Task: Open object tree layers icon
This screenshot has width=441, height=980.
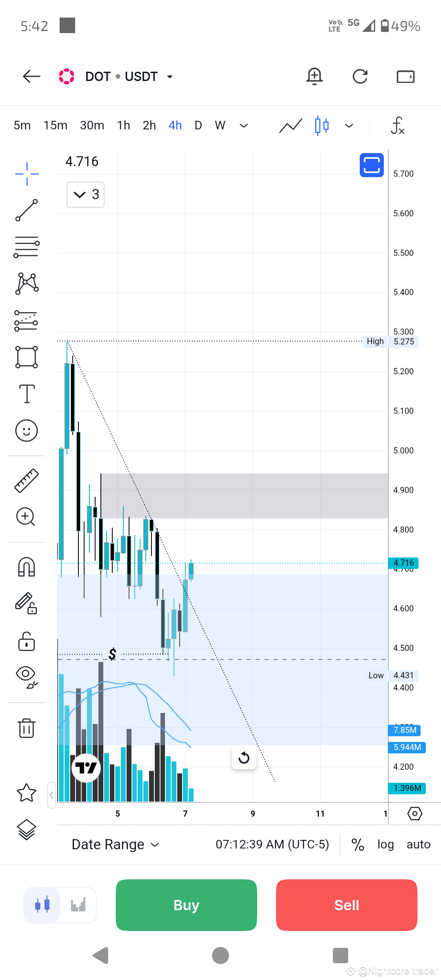Action: coord(27,830)
